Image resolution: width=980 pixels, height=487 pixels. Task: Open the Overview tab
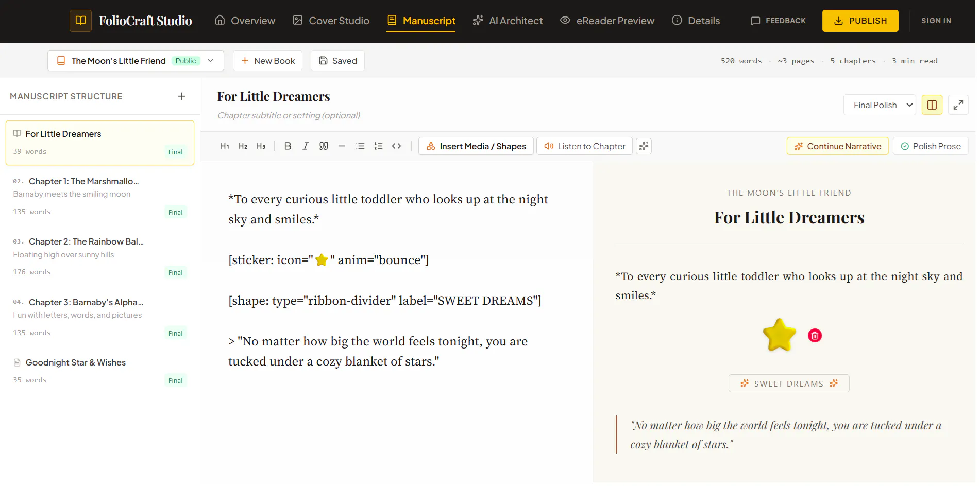pyautogui.click(x=245, y=21)
